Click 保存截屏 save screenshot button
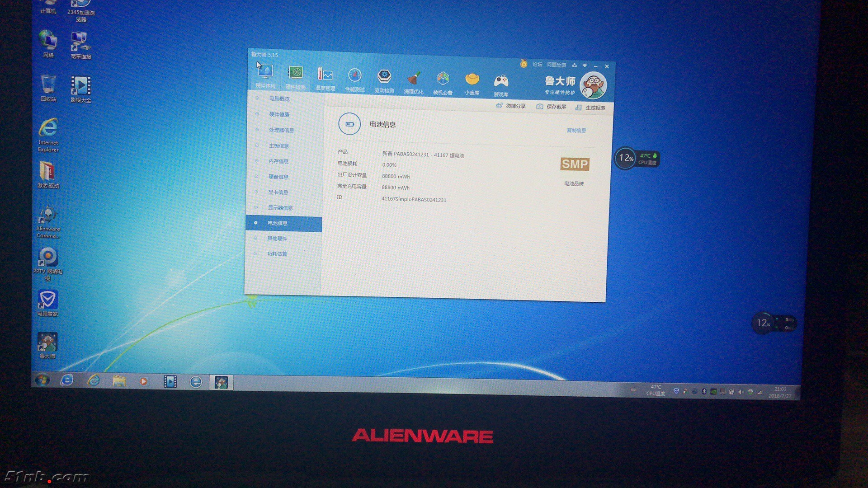 (x=552, y=107)
